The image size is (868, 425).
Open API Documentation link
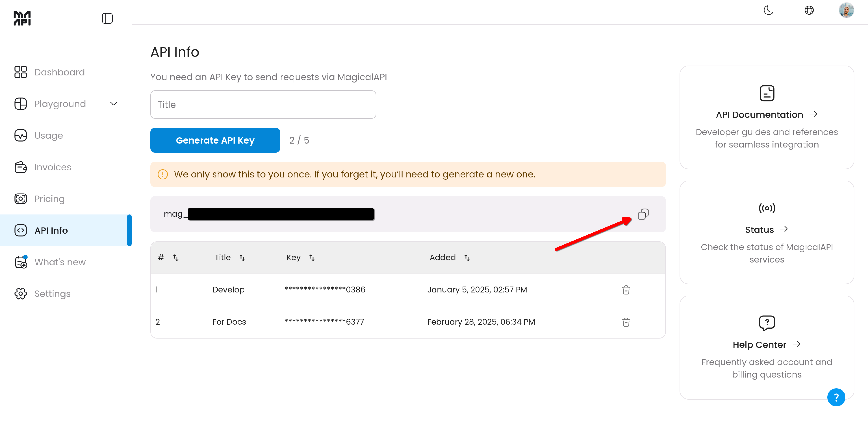[x=759, y=115]
